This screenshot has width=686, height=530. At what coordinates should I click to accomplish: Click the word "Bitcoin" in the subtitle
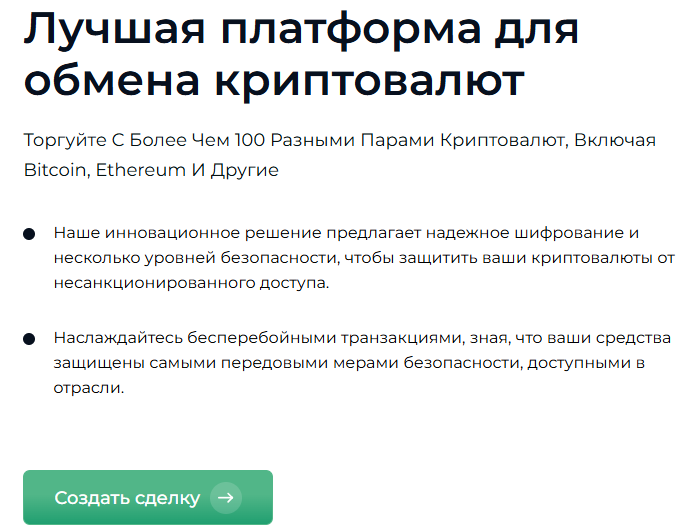pos(57,170)
